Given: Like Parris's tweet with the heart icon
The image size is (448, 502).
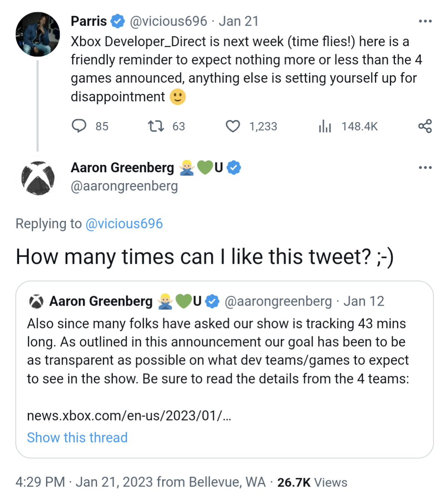Looking at the screenshot, I should coord(233,126).
